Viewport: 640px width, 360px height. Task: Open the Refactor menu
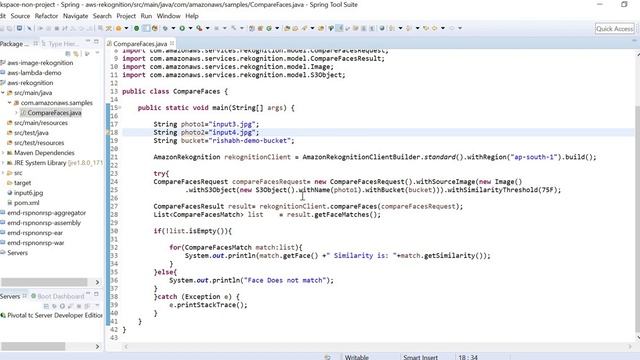(x=46, y=16)
